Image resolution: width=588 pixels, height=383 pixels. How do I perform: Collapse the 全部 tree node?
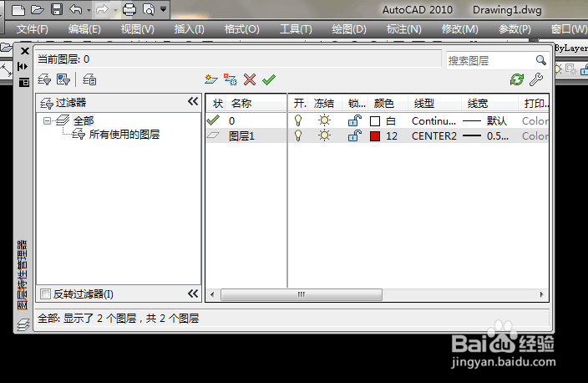tap(47, 121)
